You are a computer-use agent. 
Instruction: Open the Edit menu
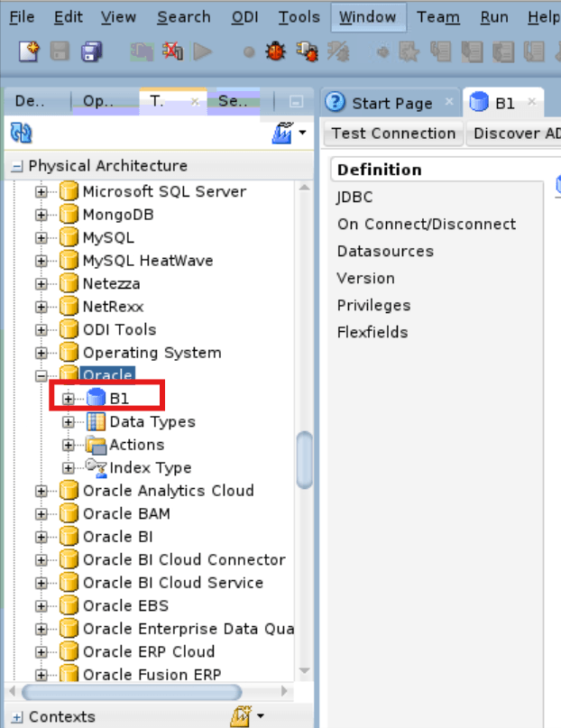click(69, 17)
